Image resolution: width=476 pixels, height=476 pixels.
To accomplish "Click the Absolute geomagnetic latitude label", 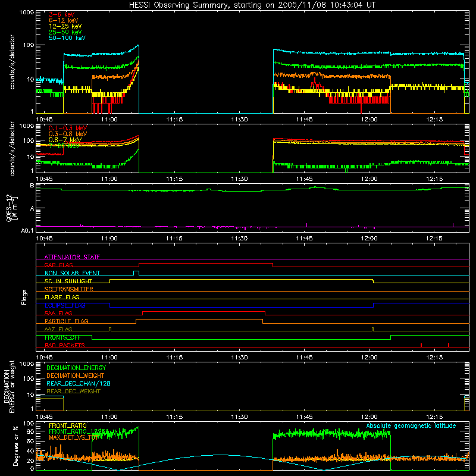I will click(411, 425).
